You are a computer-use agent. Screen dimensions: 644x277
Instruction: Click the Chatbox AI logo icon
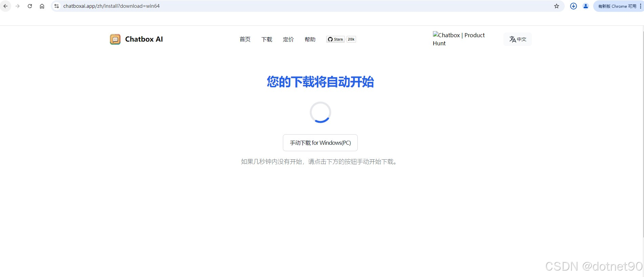[x=115, y=39]
